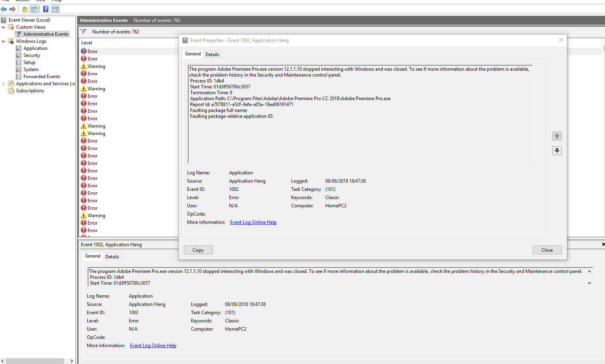Image resolution: width=605 pixels, height=364 pixels.
Task: Click the Source value Application Hang in dialog
Action: click(247, 181)
